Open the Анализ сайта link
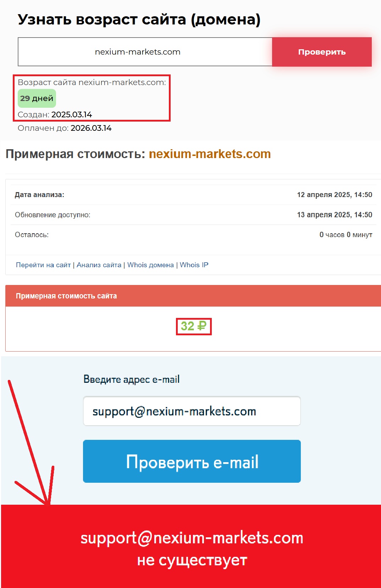 click(99, 265)
